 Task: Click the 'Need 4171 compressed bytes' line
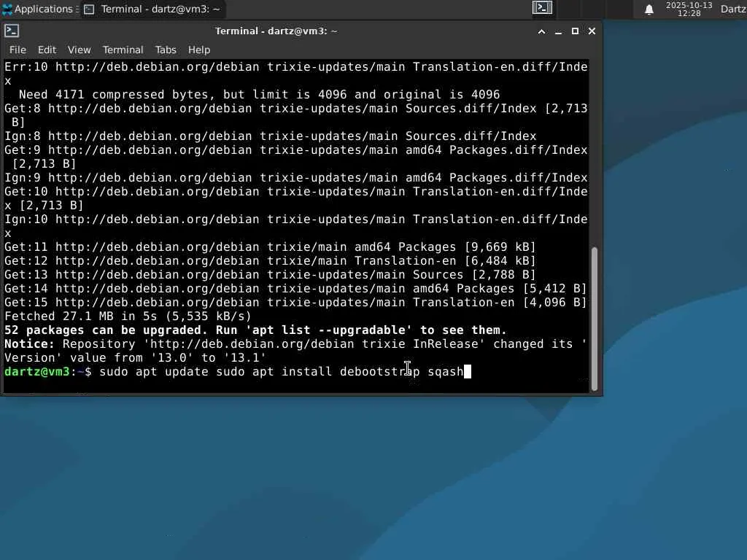pyautogui.click(x=259, y=94)
